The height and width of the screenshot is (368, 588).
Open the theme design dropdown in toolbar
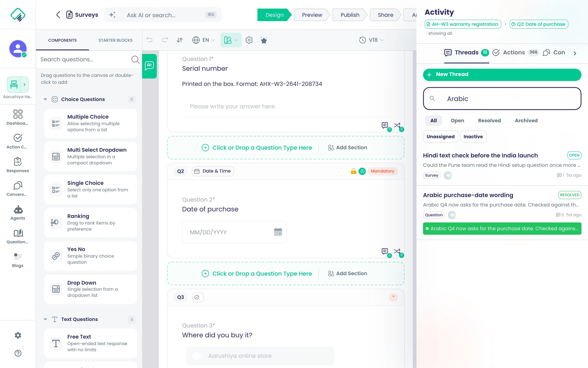tap(231, 40)
